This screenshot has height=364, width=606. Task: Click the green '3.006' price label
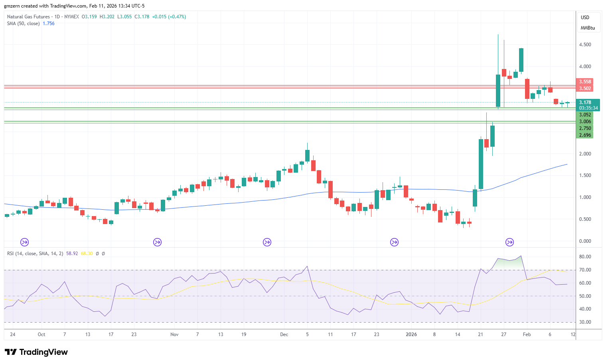pyautogui.click(x=585, y=122)
